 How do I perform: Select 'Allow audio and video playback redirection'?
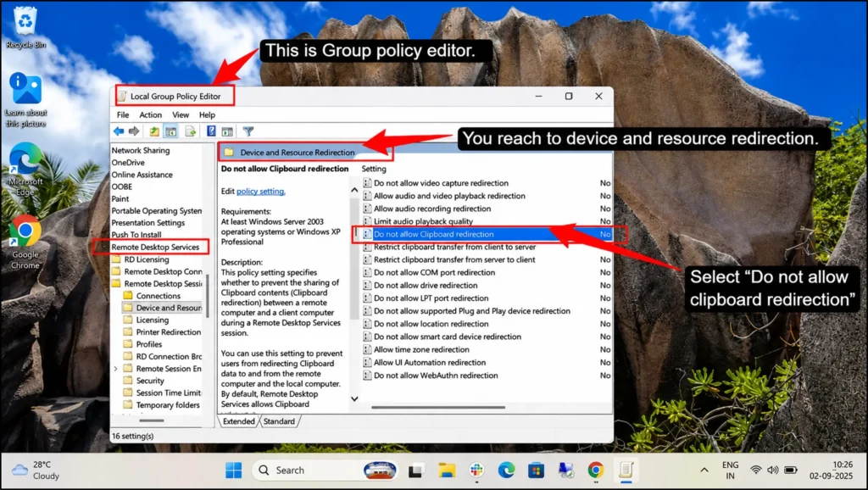tap(449, 196)
